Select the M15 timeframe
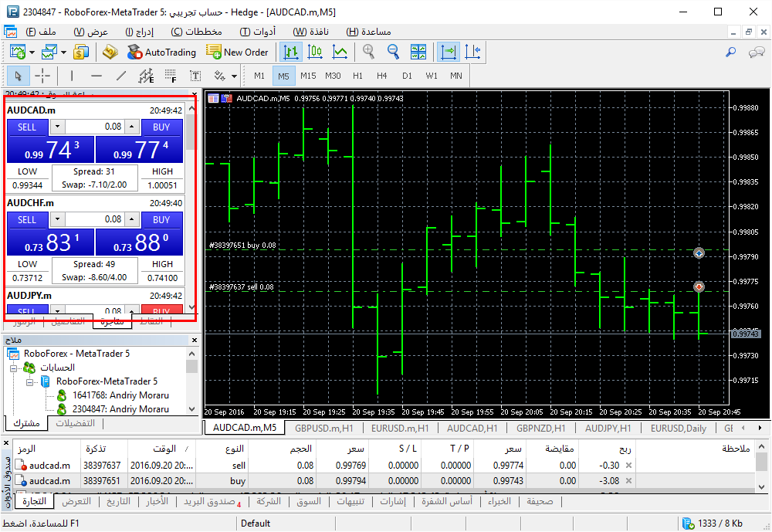The width and height of the screenshot is (772, 532). point(308,76)
